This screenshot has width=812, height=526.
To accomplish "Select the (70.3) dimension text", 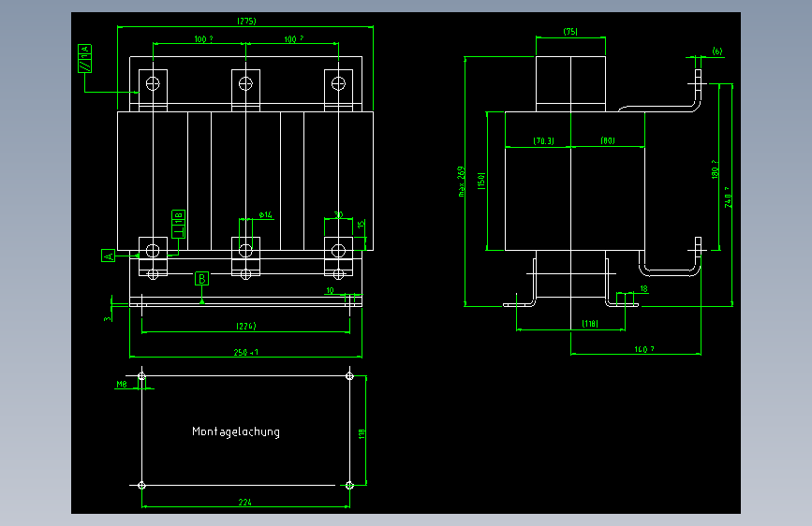I will (x=543, y=140).
